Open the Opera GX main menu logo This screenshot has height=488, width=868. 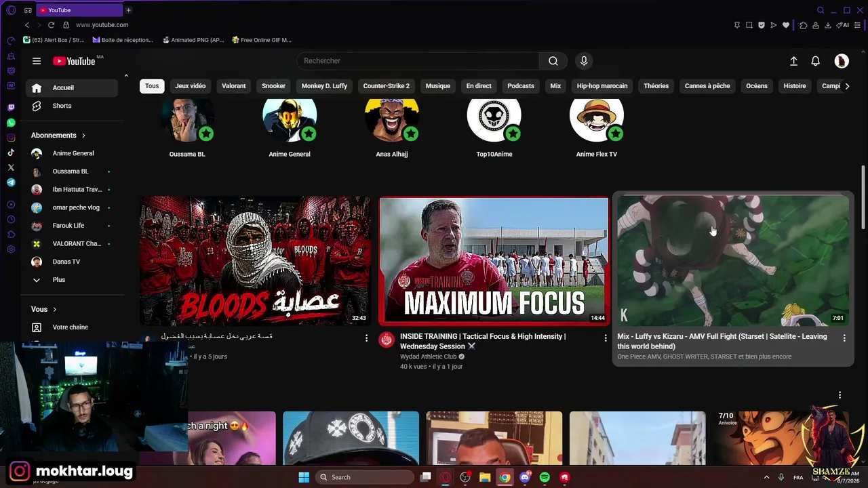point(11,10)
